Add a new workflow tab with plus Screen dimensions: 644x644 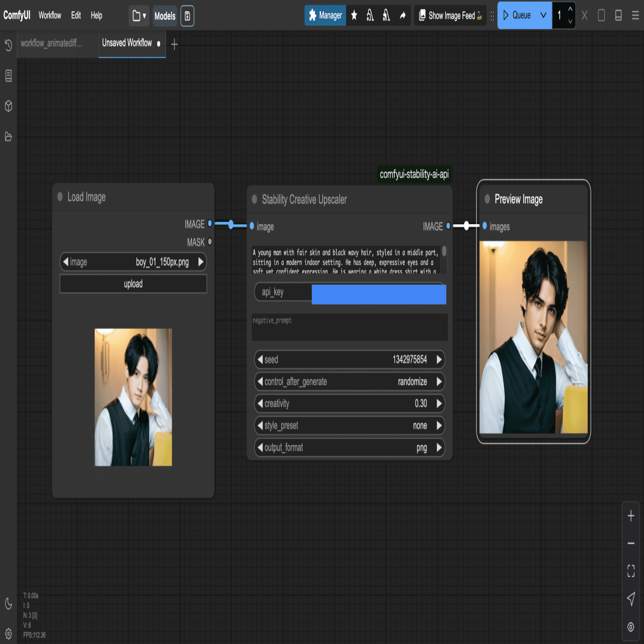point(175,44)
